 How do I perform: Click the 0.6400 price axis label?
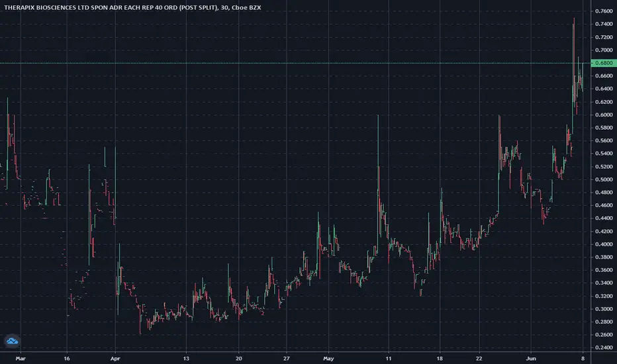point(604,89)
